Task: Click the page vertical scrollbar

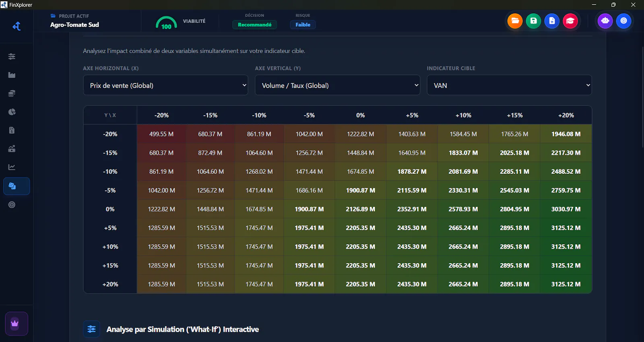Action: (642, 97)
